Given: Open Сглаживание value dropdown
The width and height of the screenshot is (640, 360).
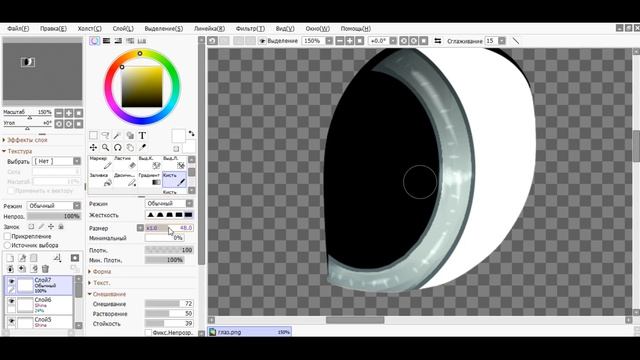Looking at the screenshot, I should coord(502,41).
